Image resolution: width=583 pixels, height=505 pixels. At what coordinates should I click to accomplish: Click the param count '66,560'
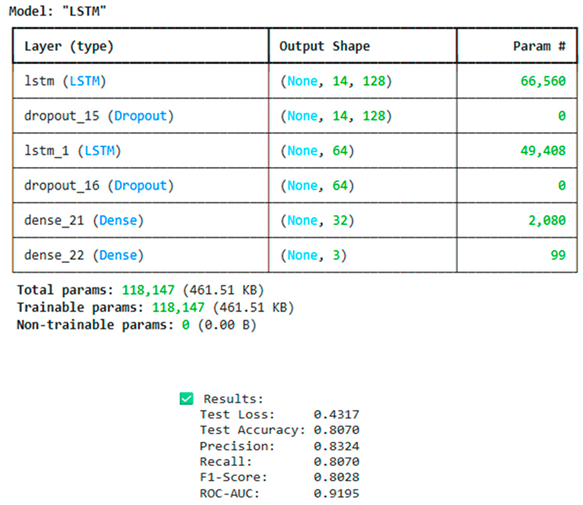click(543, 81)
